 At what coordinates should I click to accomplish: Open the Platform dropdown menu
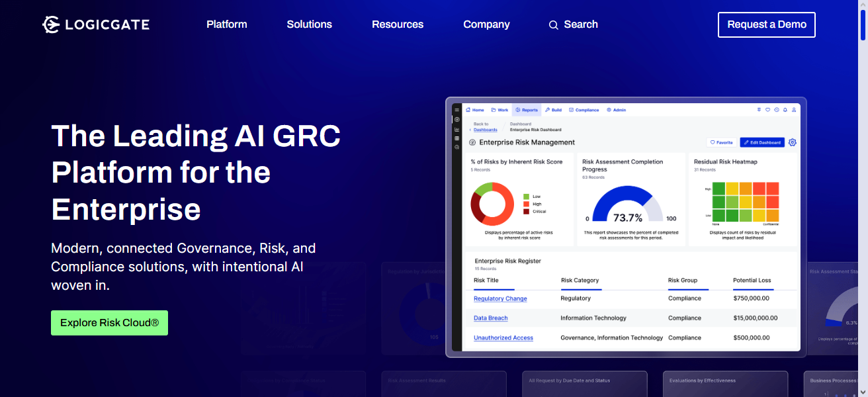[226, 24]
